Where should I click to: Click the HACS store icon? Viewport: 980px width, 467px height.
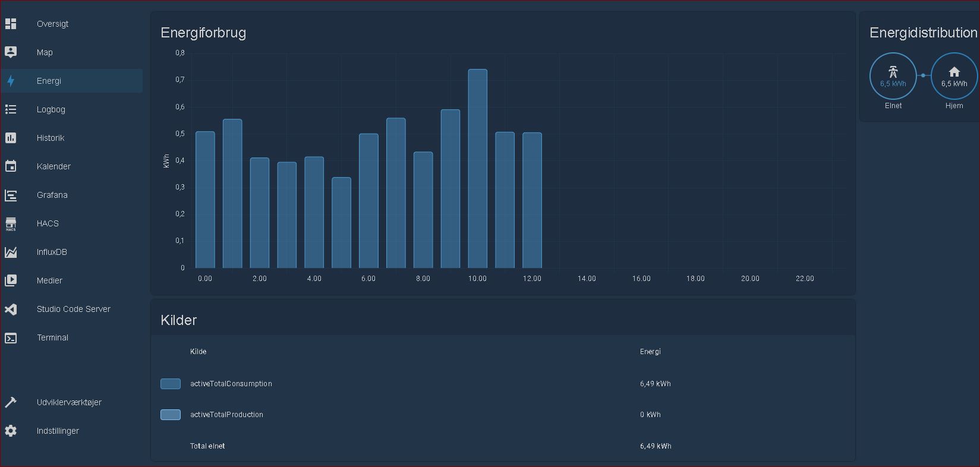[11, 223]
